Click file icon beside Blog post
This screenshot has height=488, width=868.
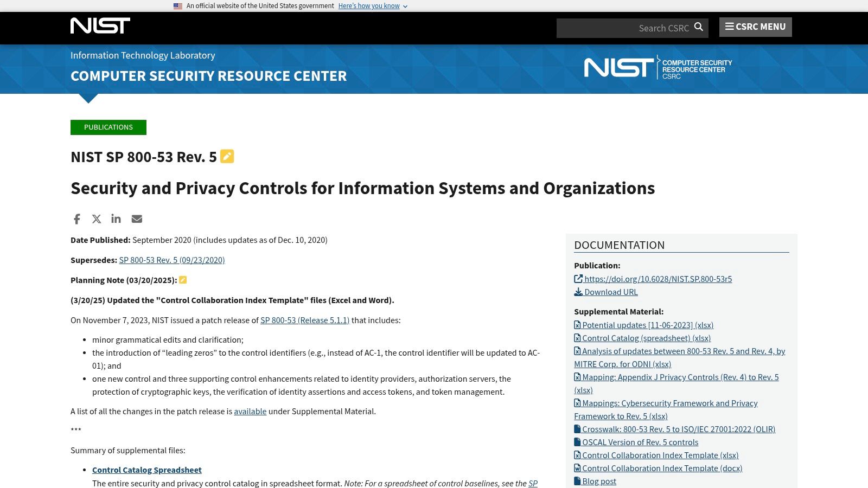(x=577, y=481)
